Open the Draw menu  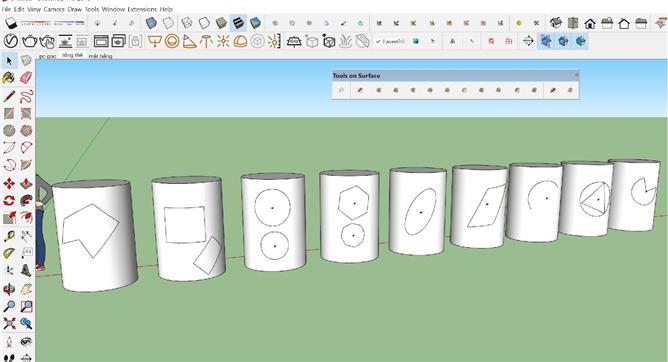75,9
